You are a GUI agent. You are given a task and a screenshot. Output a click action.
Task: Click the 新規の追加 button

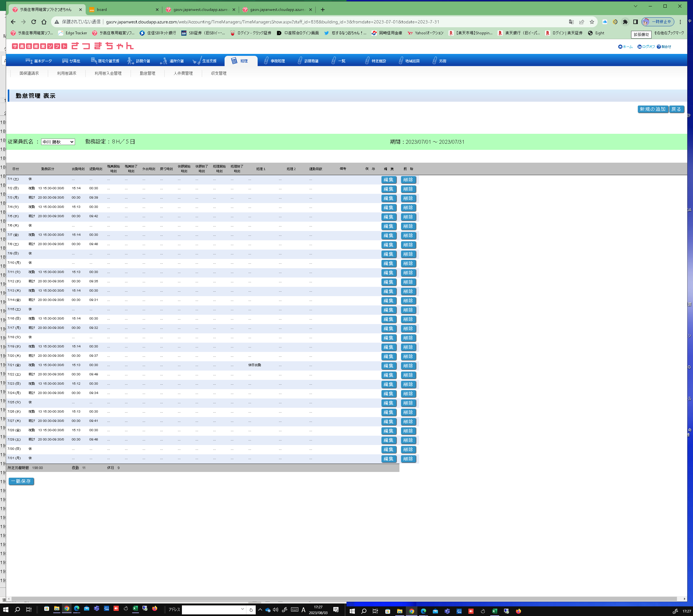tap(652, 109)
